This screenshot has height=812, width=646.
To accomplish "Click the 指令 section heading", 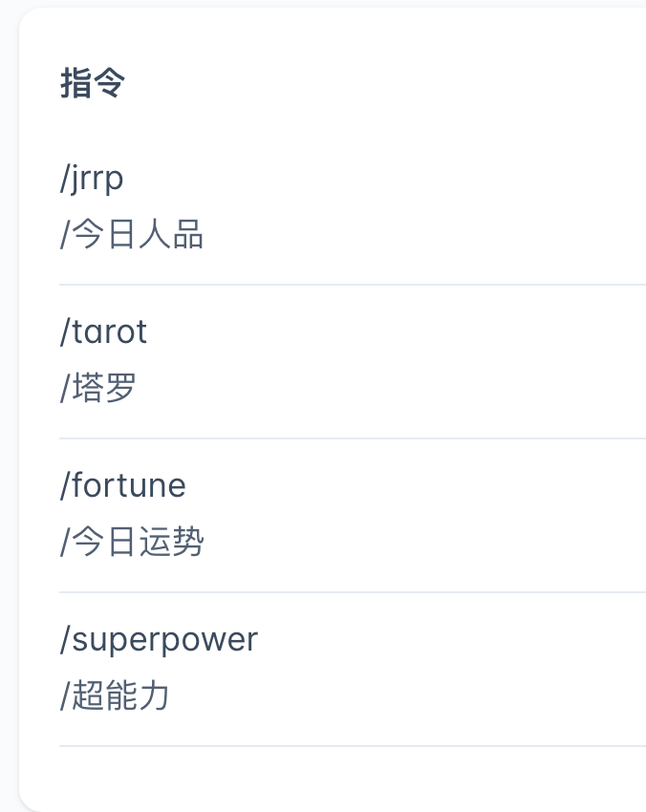I will pyautogui.click(x=93, y=84).
